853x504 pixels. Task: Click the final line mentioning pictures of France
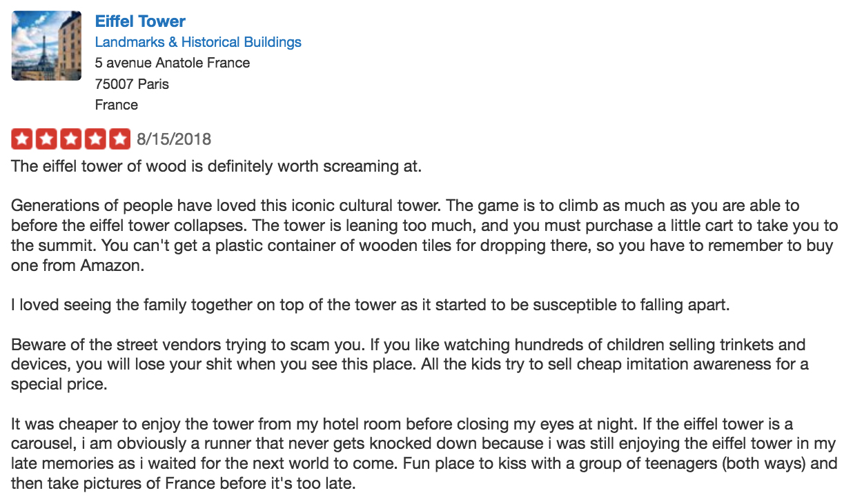pos(183,484)
